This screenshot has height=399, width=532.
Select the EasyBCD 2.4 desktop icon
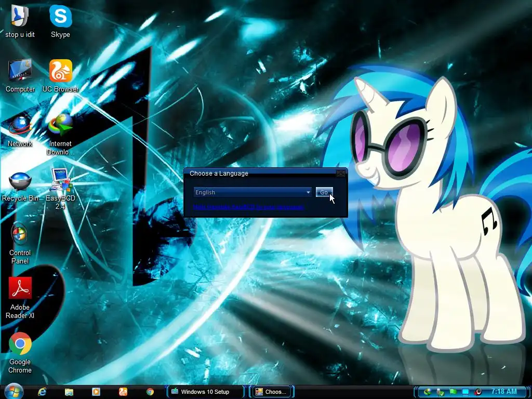point(60,189)
